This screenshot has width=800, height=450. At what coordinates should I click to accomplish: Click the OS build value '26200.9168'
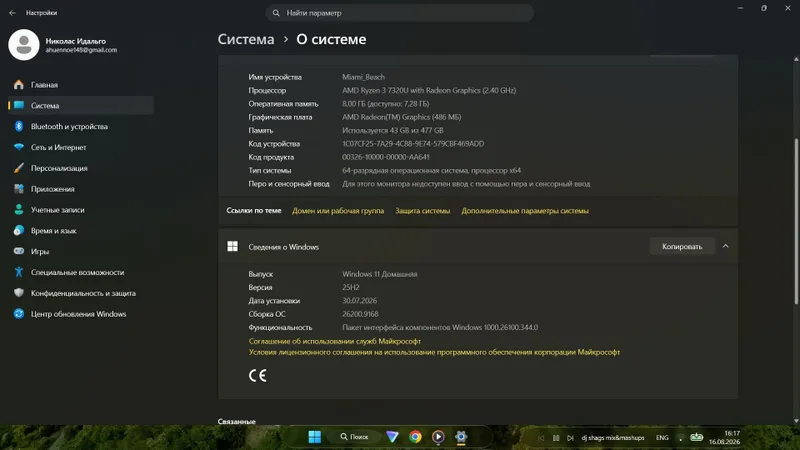pos(360,314)
